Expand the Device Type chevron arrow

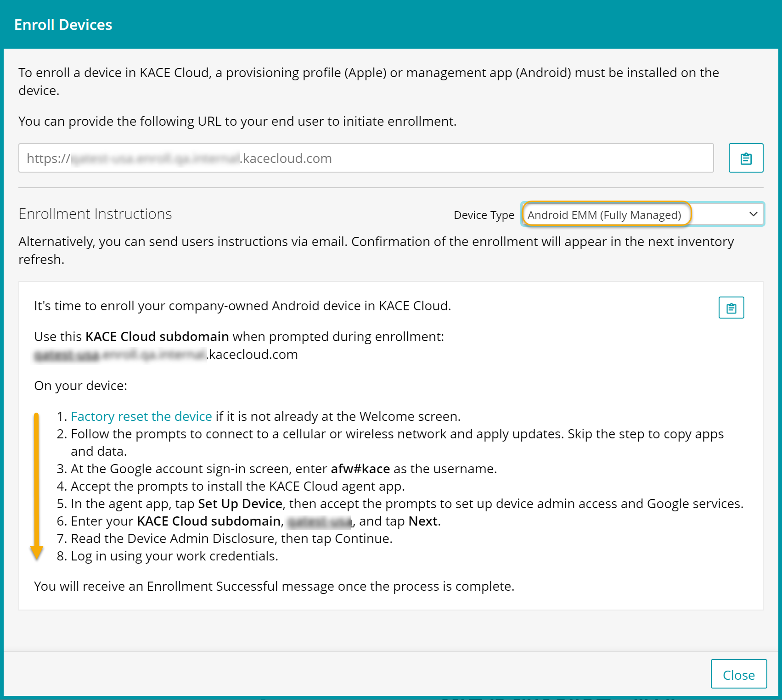pyautogui.click(x=753, y=214)
